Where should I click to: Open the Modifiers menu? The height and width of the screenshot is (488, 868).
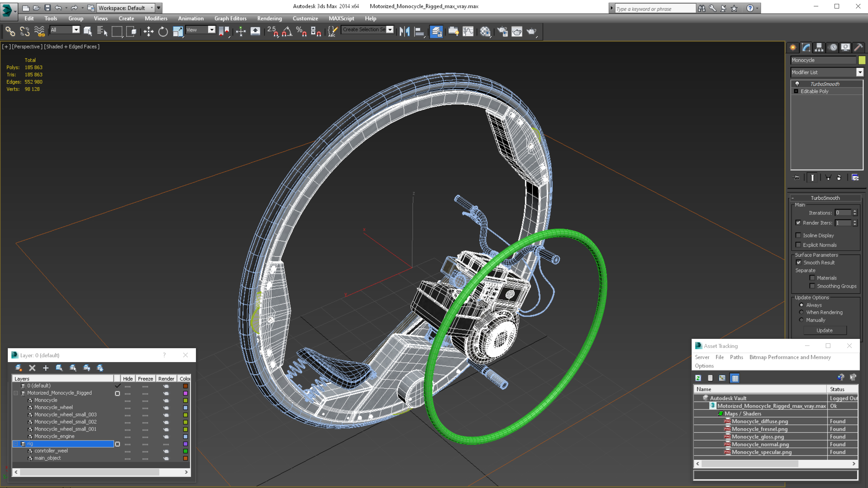156,18
